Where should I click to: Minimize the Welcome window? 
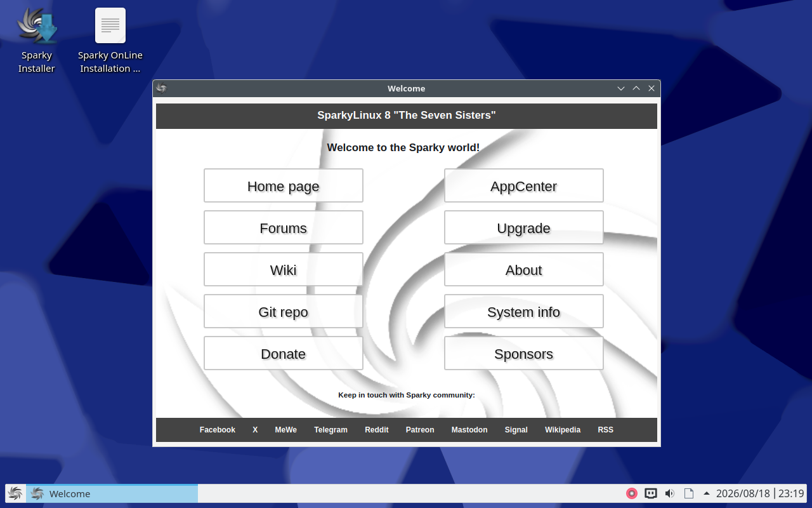coord(621,88)
